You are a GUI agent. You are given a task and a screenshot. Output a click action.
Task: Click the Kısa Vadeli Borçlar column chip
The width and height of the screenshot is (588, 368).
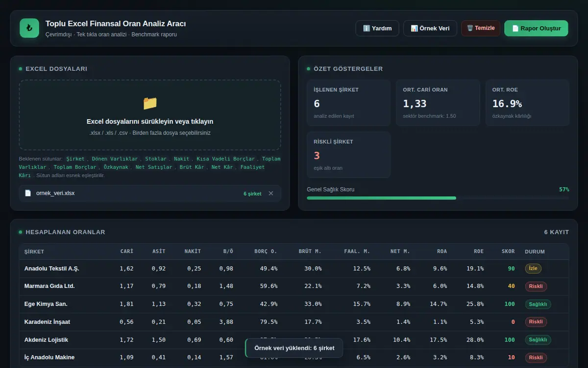pos(226,159)
